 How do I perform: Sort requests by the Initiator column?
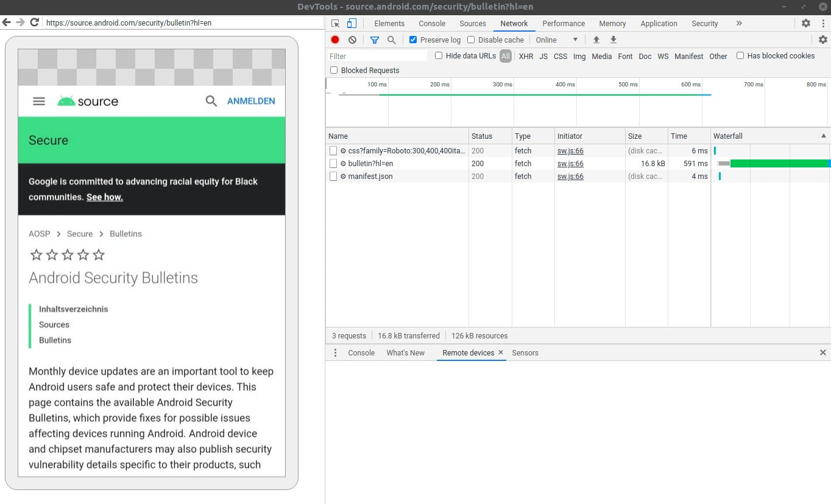pos(590,136)
